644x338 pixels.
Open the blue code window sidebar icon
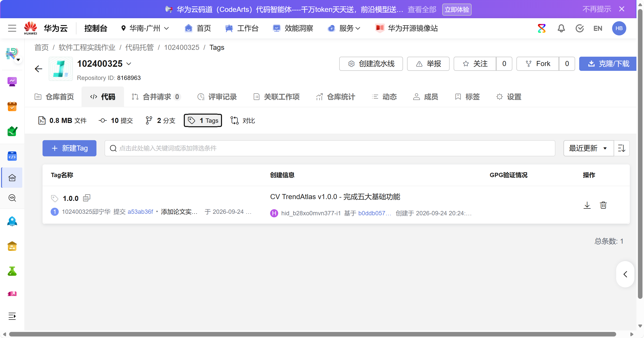[x=12, y=156]
